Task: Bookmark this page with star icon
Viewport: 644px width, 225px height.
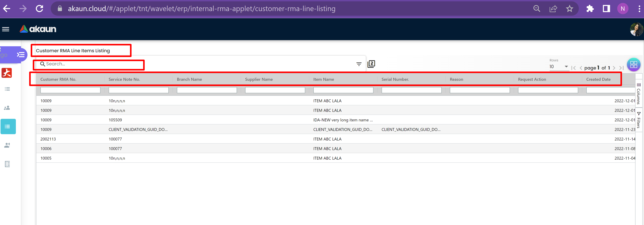Action: coord(569,9)
